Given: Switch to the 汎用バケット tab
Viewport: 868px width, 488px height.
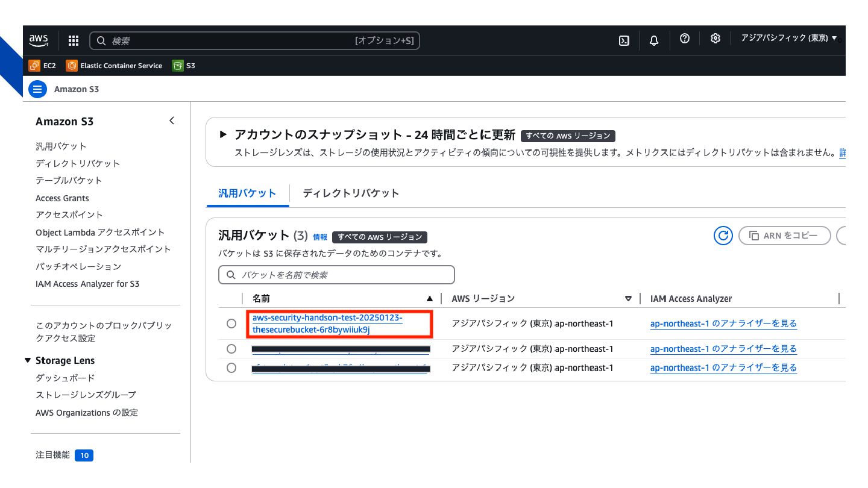Looking at the screenshot, I should click(247, 193).
